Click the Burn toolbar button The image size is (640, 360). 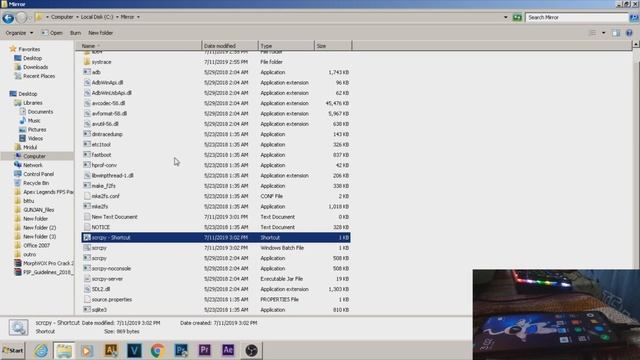(76, 33)
